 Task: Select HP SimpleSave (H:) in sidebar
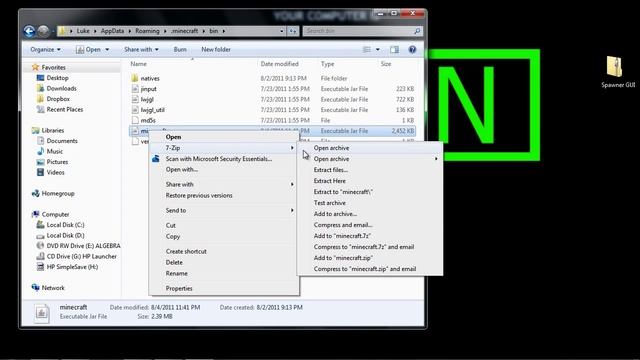(x=72, y=267)
